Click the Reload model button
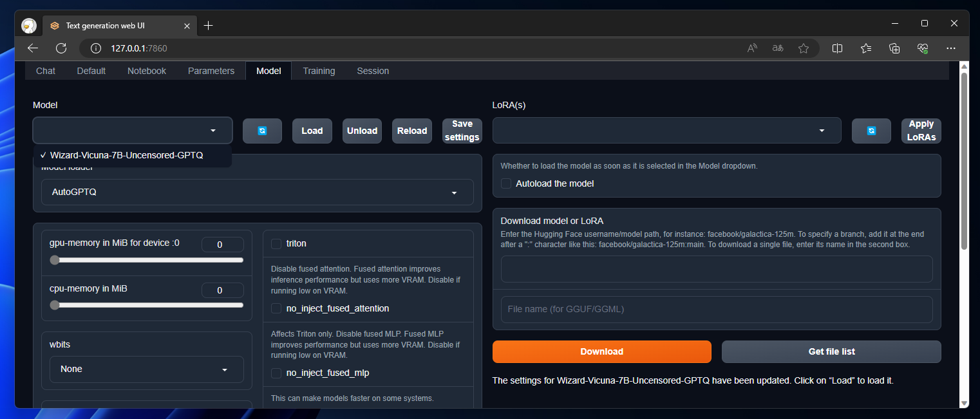Screen dimensions: 980x419 tap(412, 131)
